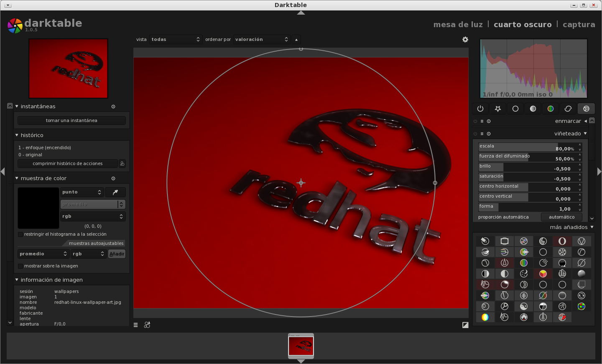Screen dimensions: 602x364
Task: Collapse información de imagen panel
Action: pos(17,280)
